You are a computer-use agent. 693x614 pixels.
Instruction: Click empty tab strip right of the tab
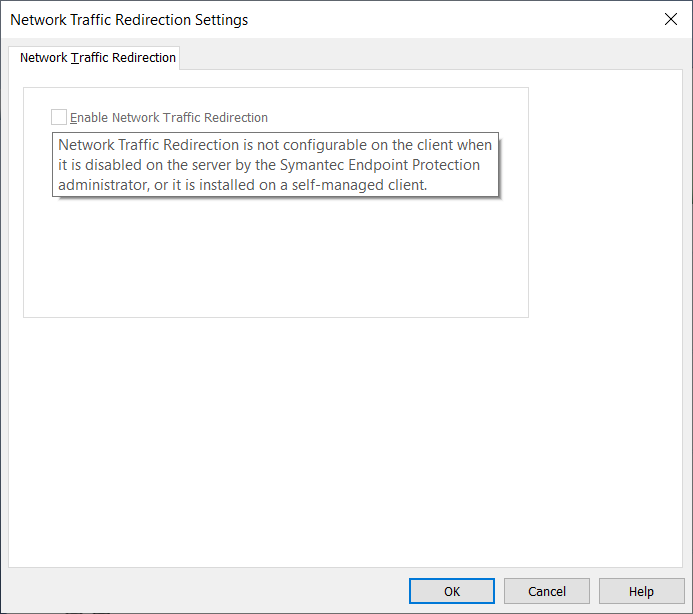(430, 57)
